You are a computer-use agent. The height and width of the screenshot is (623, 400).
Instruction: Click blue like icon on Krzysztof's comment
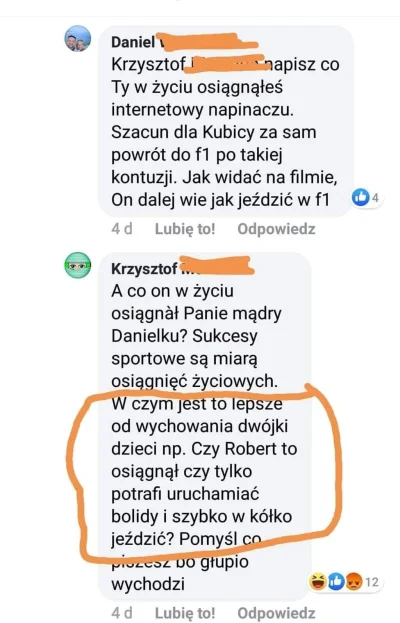336,582
